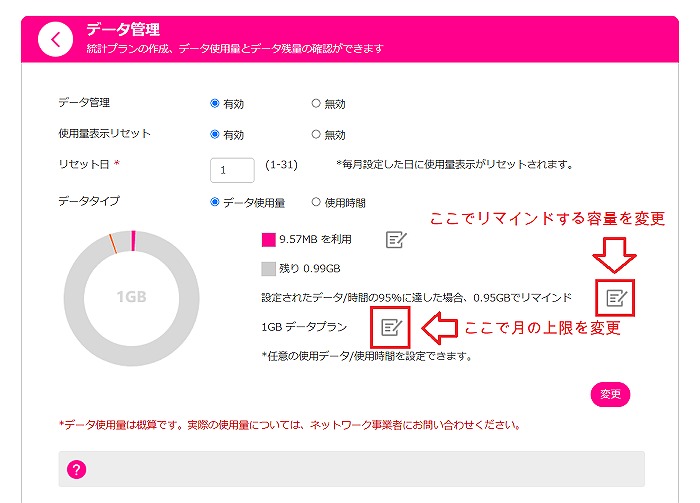This screenshot has height=503, width=700.
Task: Edit the 1GB データプラン monthly limit
Action: coord(392,327)
